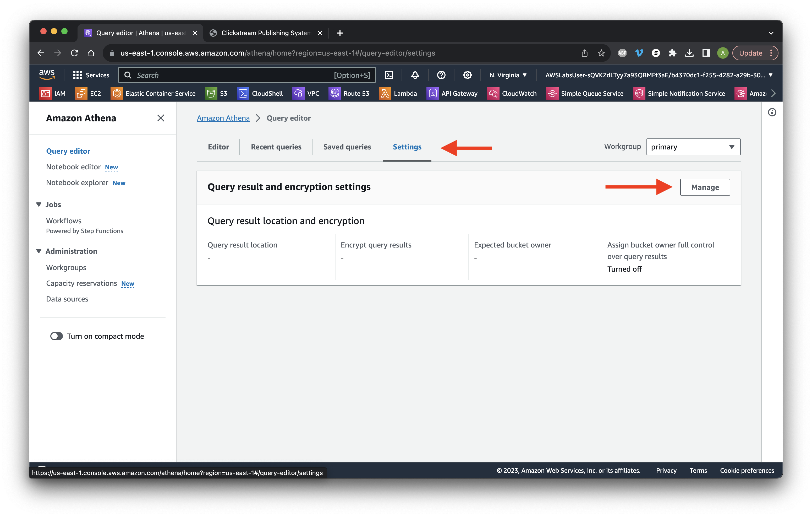Open the Terms footer link
This screenshot has width=812, height=517.
(x=698, y=470)
